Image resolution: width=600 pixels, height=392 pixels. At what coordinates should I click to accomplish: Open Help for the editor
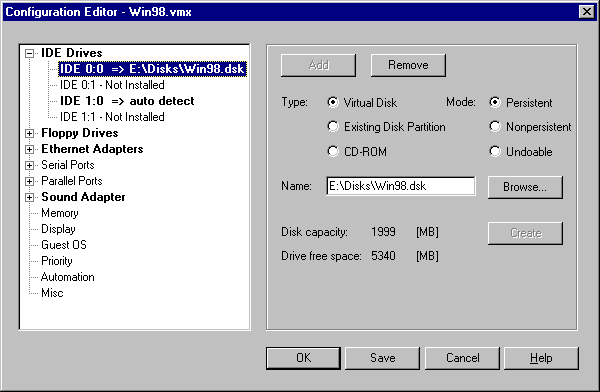pos(541,358)
